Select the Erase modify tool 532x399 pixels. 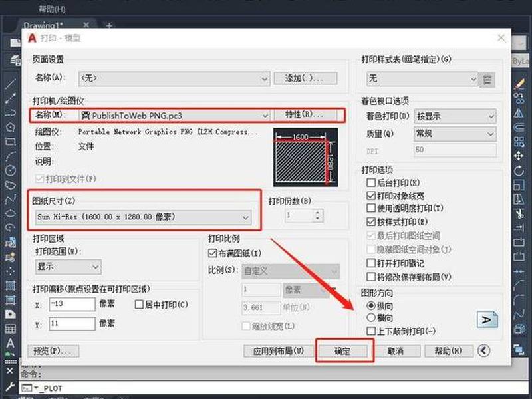coord(519,83)
